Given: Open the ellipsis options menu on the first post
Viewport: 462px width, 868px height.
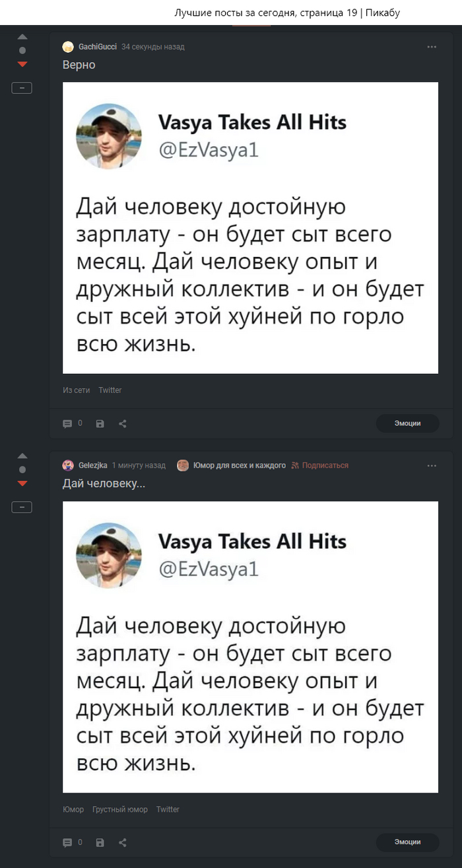Looking at the screenshot, I should 432,47.
